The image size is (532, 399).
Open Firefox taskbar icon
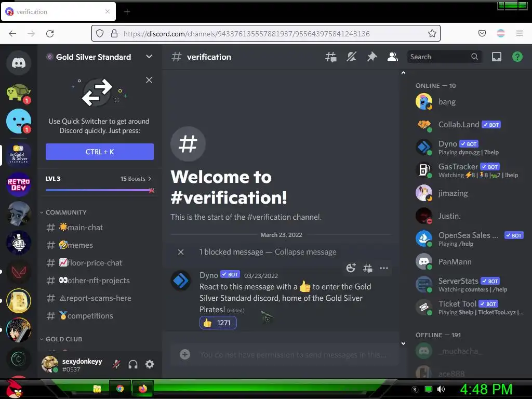(143, 389)
